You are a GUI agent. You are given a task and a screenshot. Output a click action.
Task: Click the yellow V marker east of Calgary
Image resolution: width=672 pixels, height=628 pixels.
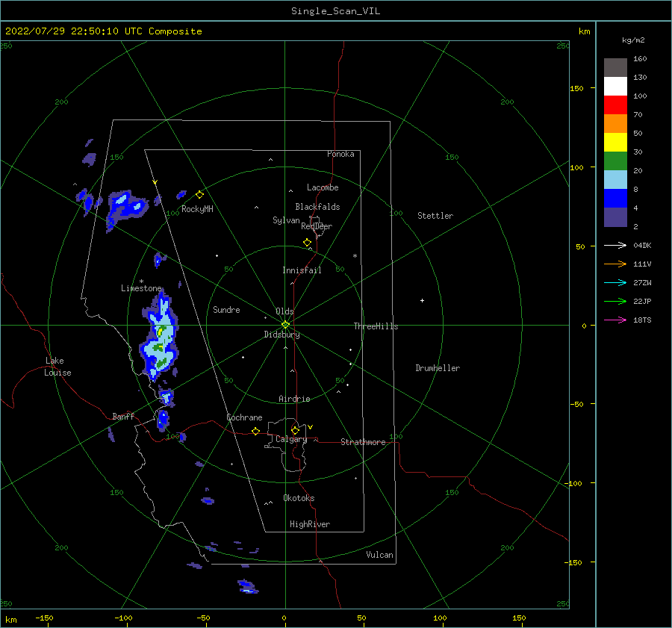pyautogui.click(x=311, y=427)
